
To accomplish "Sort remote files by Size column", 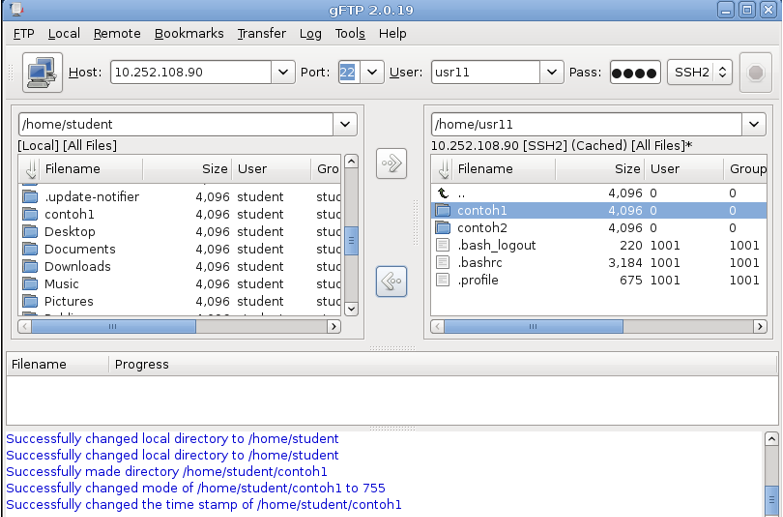I will 600,169.
